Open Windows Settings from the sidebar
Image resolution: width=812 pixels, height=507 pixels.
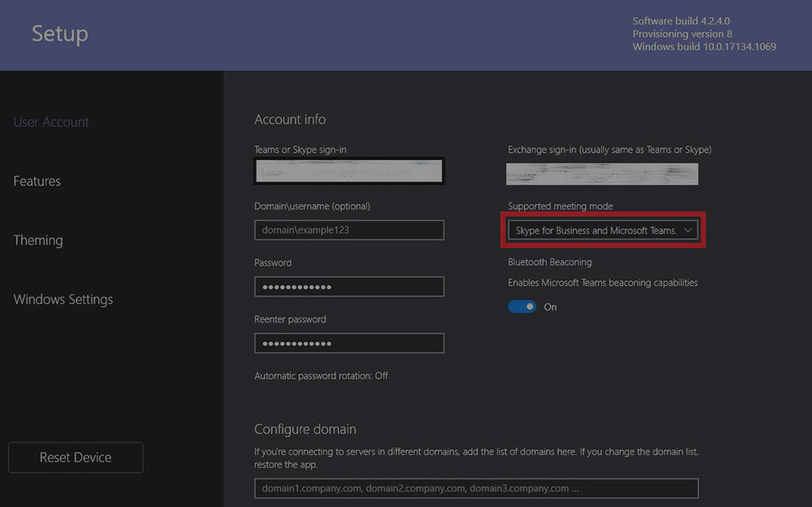[63, 299]
